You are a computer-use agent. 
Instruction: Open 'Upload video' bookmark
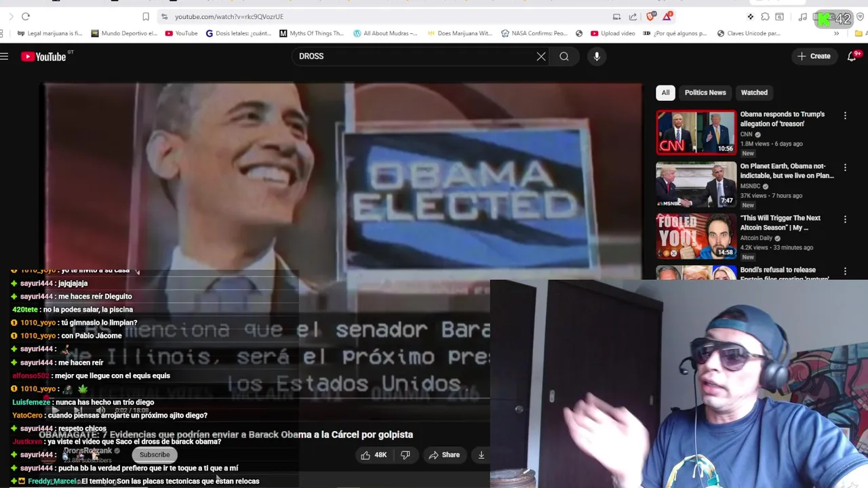tap(613, 33)
